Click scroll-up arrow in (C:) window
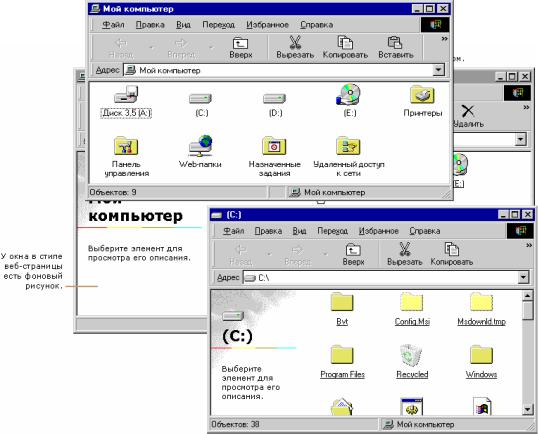The image size is (538, 434). (527, 295)
